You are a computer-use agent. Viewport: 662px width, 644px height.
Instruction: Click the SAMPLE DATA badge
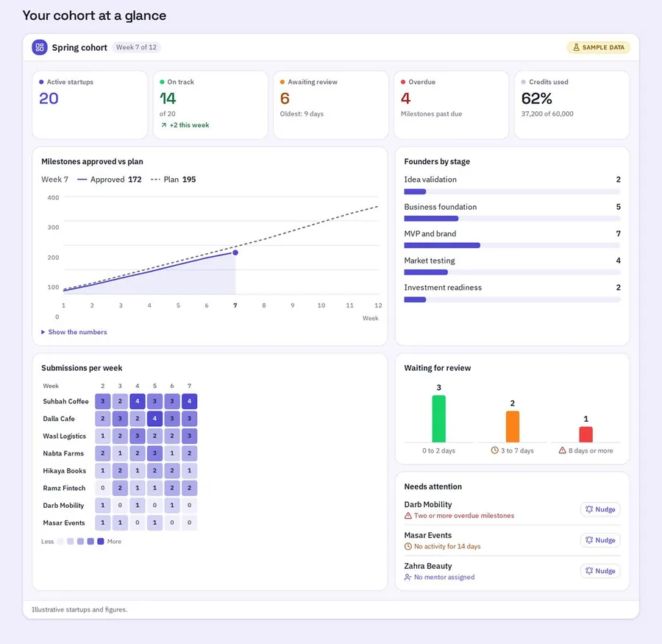point(598,47)
